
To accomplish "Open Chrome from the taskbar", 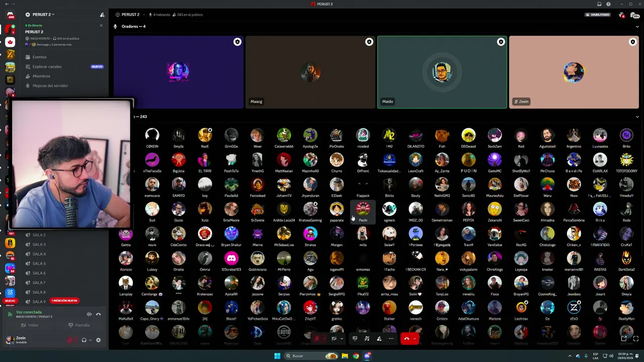I will tap(356, 356).
